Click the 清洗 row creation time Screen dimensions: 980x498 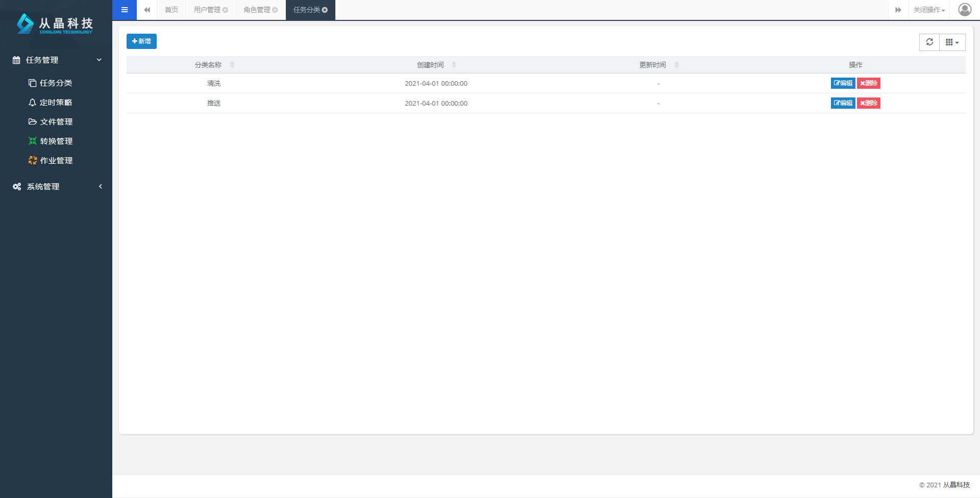(x=436, y=84)
